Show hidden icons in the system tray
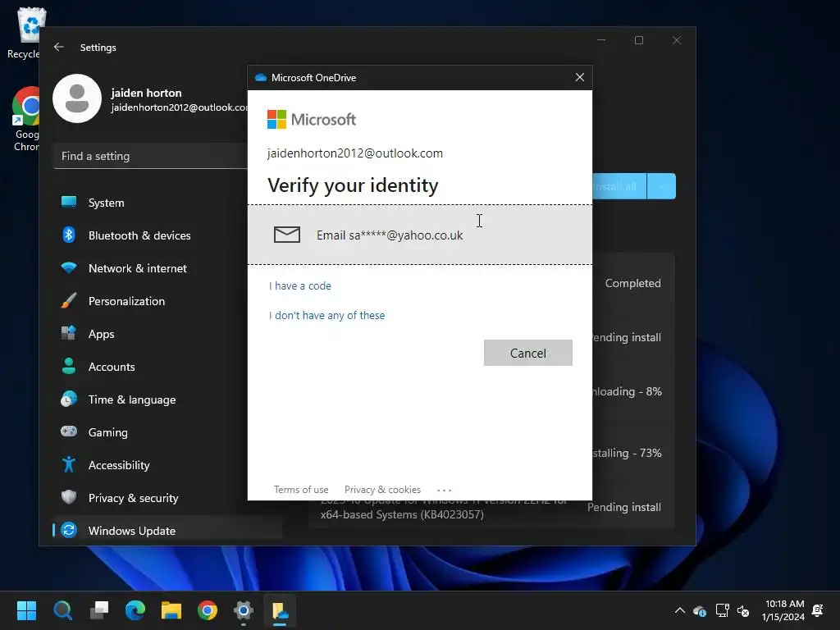 679,610
